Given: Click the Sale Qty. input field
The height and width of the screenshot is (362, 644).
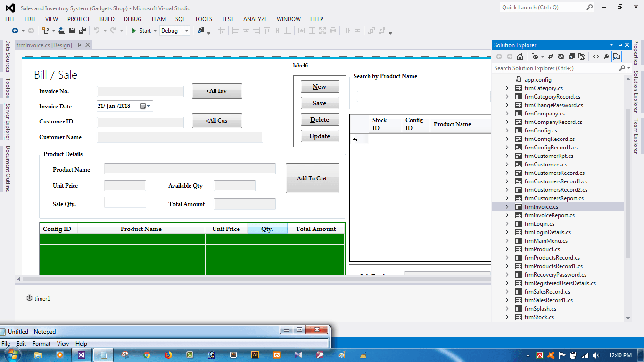Looking at the screenshot, I should (x=125, y=202).
